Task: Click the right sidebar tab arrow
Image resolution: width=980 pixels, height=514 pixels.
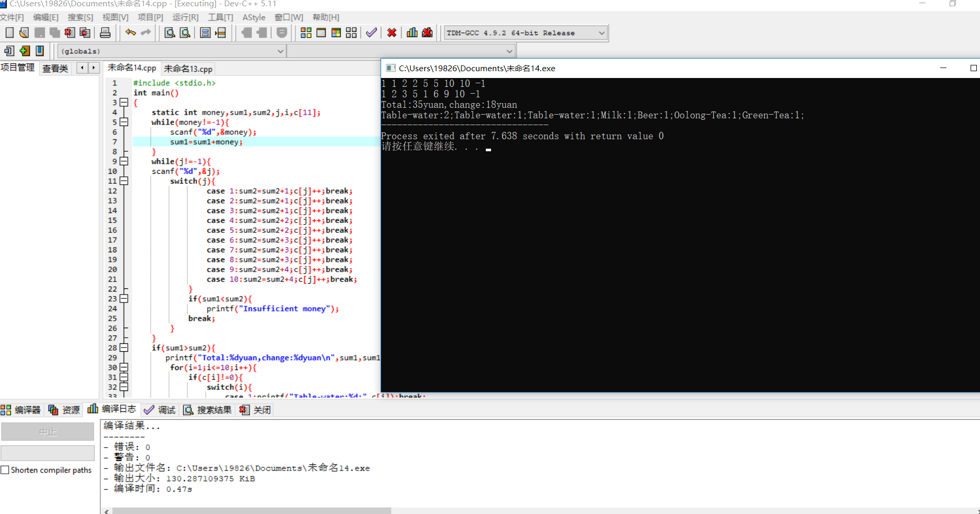Action: coord(94,68)
